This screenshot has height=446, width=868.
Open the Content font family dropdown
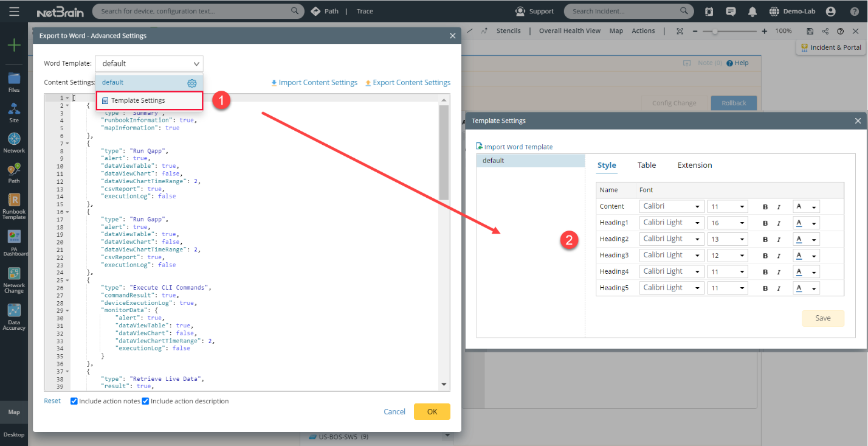tap(672, 206)
